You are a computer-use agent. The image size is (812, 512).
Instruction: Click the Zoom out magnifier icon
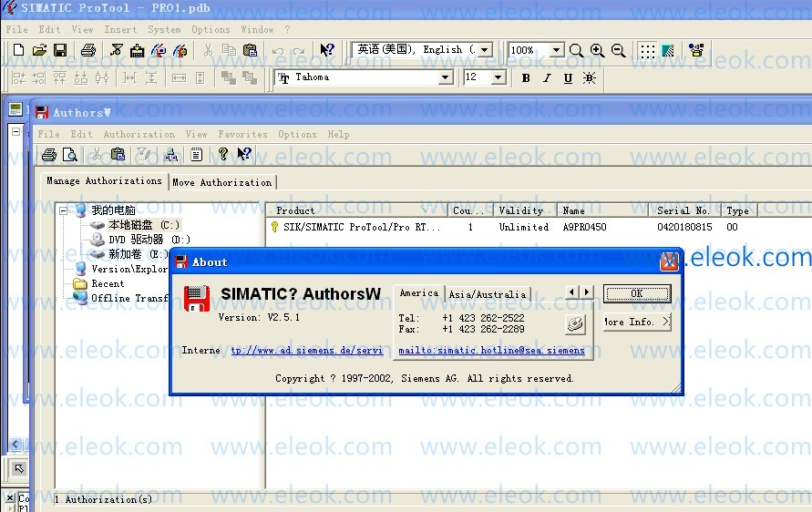pos(618,50)
